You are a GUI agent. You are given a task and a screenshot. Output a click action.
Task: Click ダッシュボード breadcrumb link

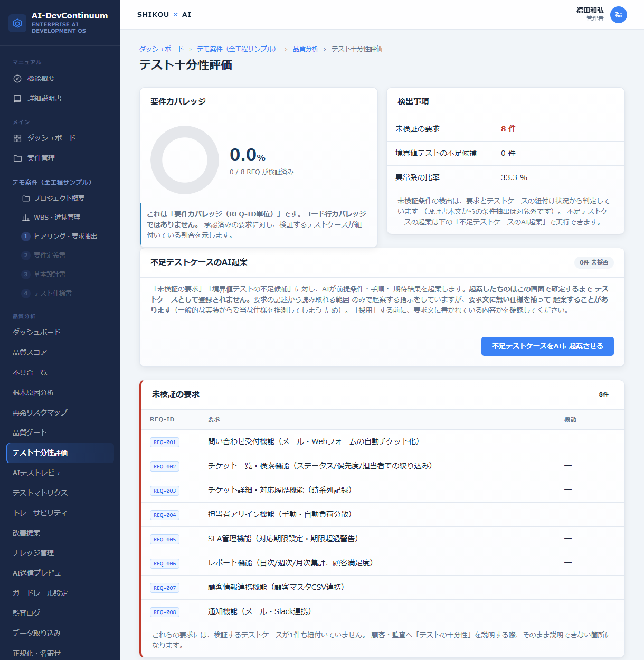pos(162,49)
